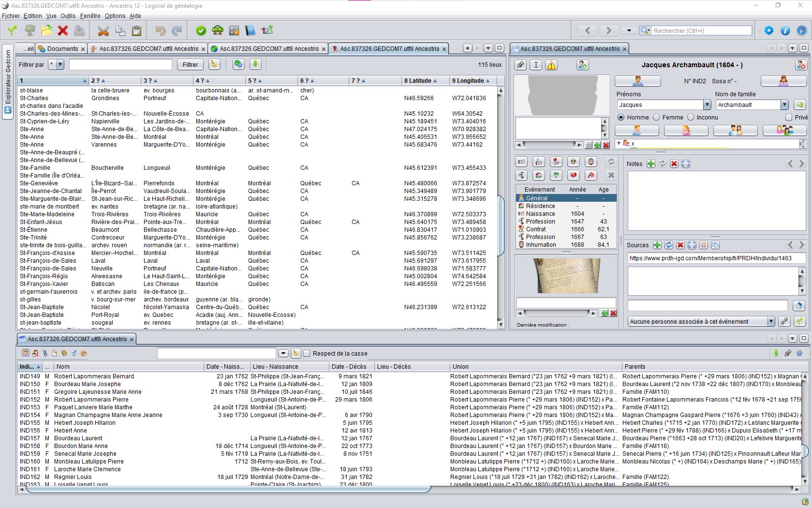Click the Undo arrow icon
812x508 pixels.
click(161, 31)
